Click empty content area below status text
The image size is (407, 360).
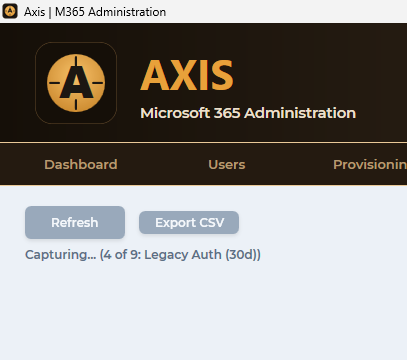point(203,310)
